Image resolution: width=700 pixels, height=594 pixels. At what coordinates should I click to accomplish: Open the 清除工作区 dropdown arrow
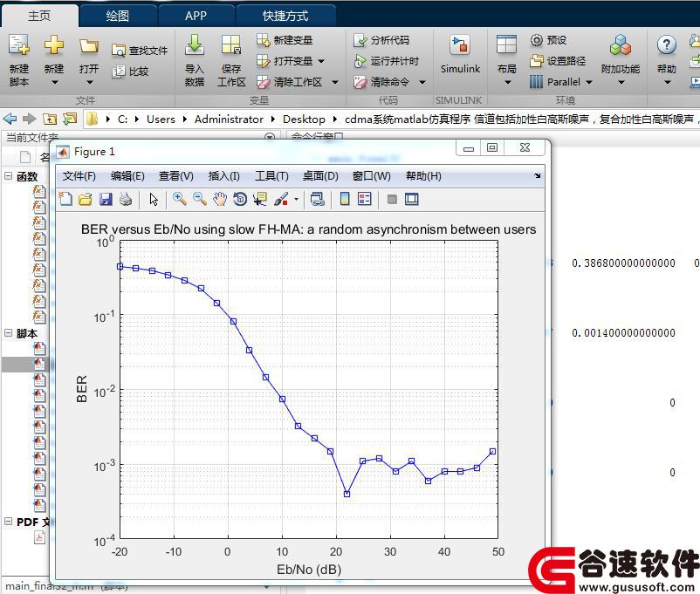pyautogui.click(x=335, y=82)
